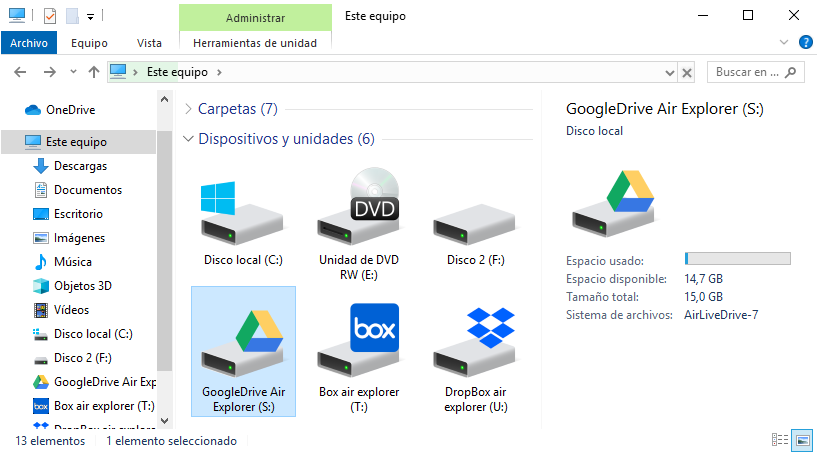The width and height of the screenshot is (818, 453).
Task: Click chevron after Este equipo in address bar
Action: [219, 72]
